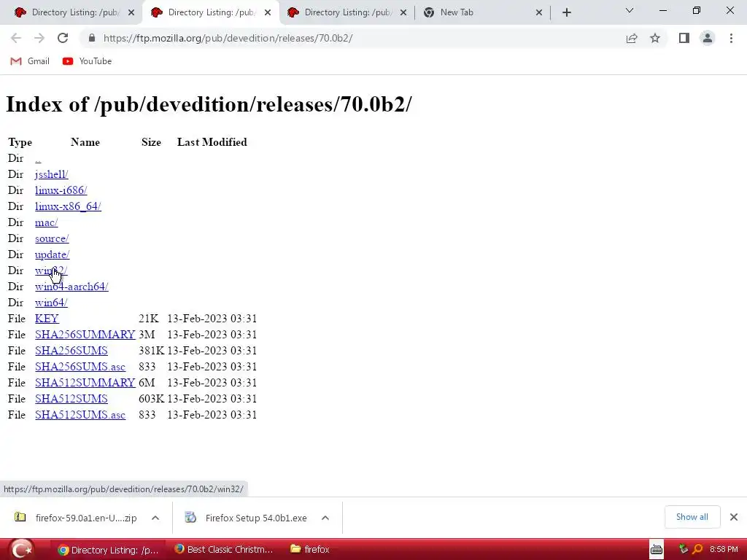Expand options for the firefox-59.0a1 zip download
Image resolution: width=747 pixels, height=560 pixels.
pyautogui.click(x=155, y=518)
